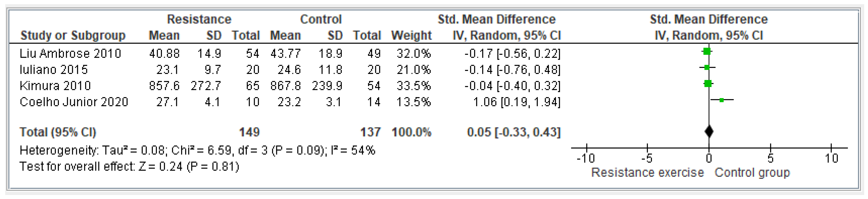Click the Control group axis label
This screenshot has width=868, height=199.
752,172
